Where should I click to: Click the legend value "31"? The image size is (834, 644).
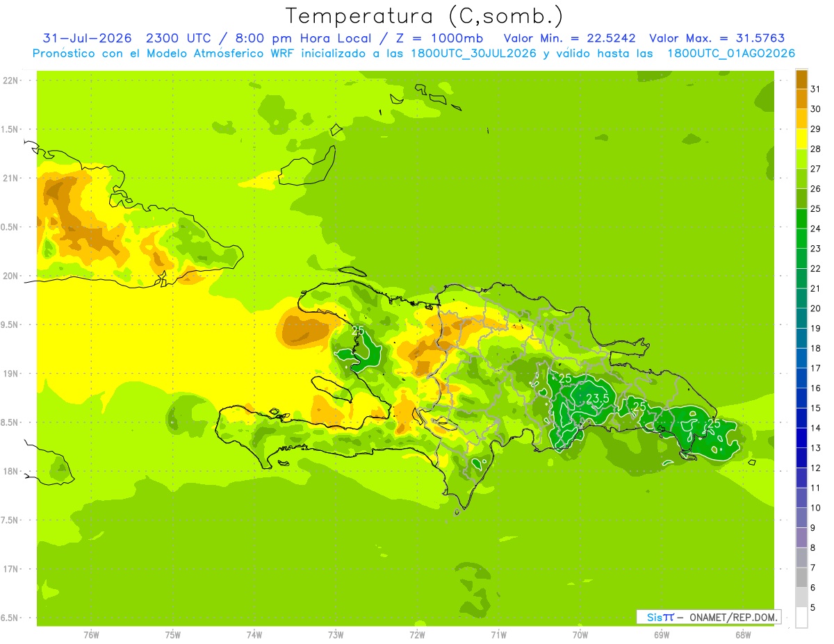click(816, 89)
